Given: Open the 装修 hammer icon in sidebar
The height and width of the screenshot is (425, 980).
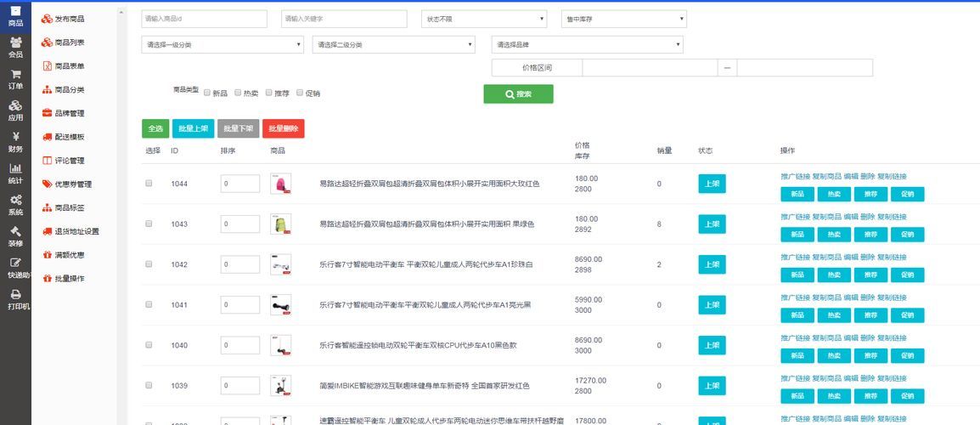Looking at the screenshot, I should coord(15,231).
